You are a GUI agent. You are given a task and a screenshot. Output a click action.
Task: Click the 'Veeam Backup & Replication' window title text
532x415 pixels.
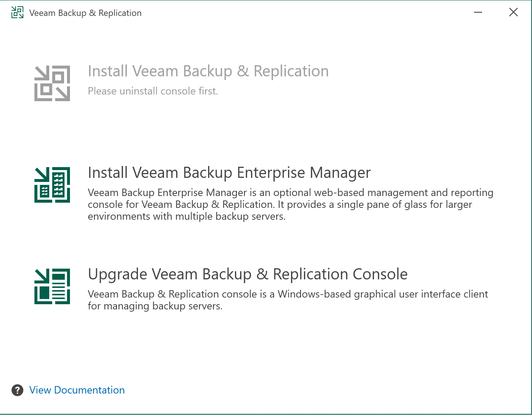pos(86,13)
